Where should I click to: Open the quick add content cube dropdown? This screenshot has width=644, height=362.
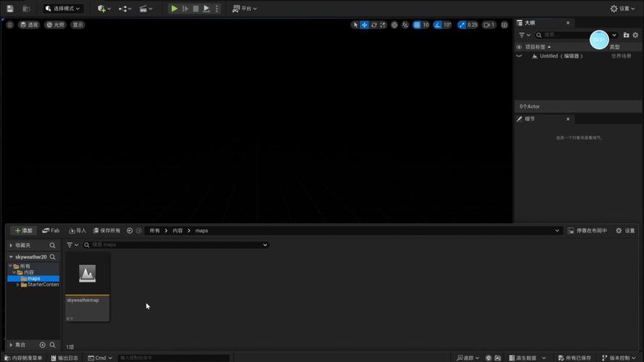pos(104,8)
